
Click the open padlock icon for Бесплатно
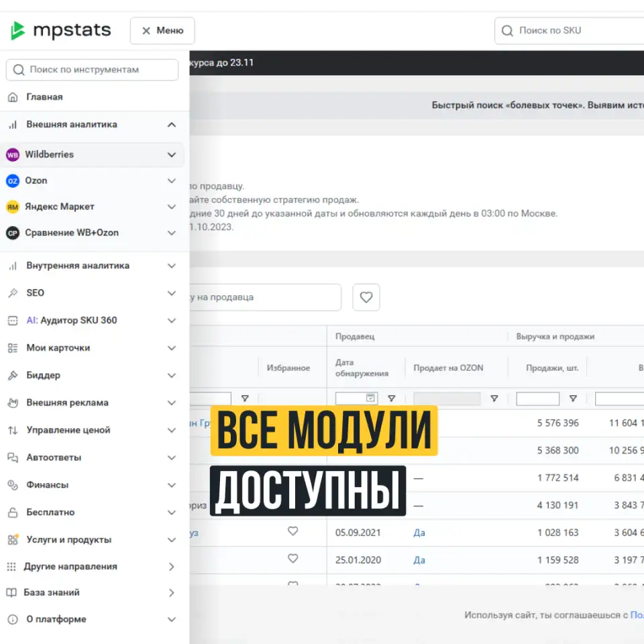(13, 512)
